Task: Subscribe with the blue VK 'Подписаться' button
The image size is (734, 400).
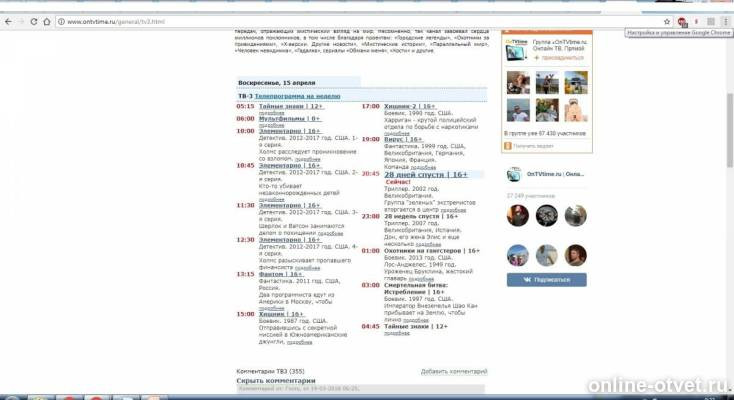Action: pos(546,280)
